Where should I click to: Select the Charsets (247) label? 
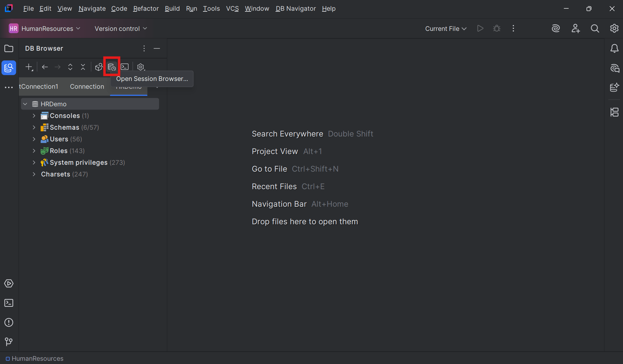click(x=64, y=174)
